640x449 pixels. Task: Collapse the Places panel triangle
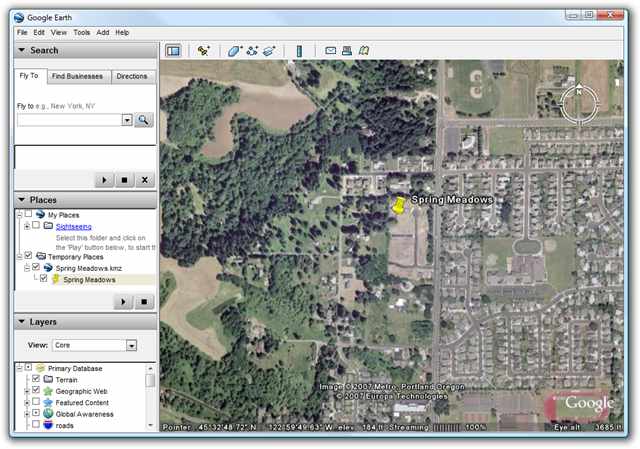click(x=22, y=200)
